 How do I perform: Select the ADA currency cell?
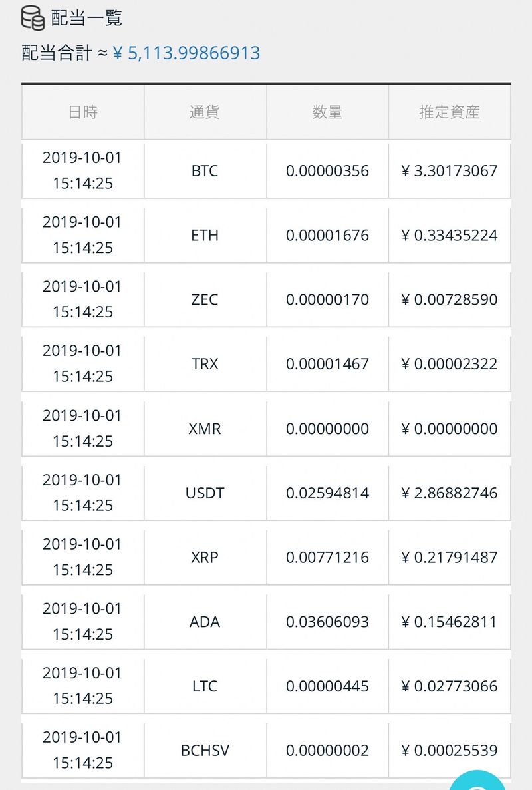[205, 622]
